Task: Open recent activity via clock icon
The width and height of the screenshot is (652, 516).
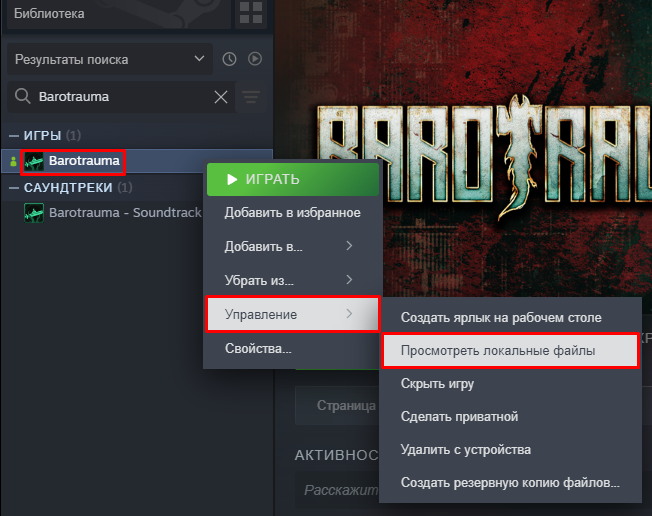Action: 229,59
